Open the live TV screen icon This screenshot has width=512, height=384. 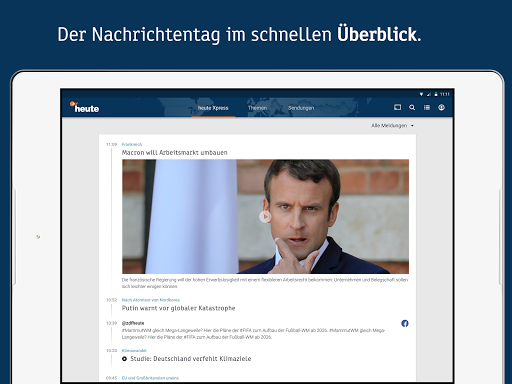point(397,107)
